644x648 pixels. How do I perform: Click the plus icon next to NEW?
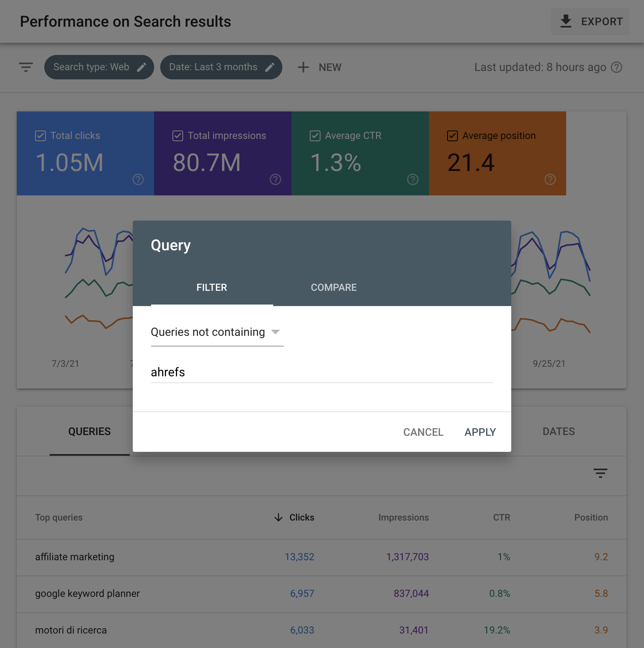pos(303,67)
